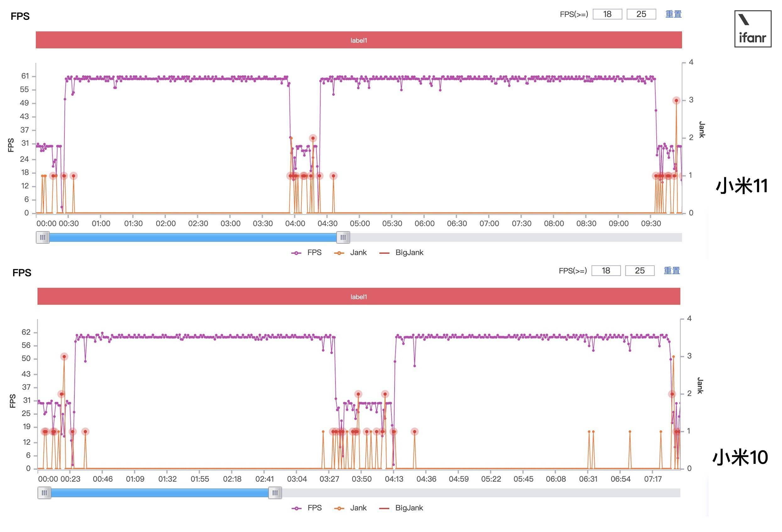Viewport: 782px width, 532px height.
Task: Click 重置 reset link in bottom chart
Action: 672,270
